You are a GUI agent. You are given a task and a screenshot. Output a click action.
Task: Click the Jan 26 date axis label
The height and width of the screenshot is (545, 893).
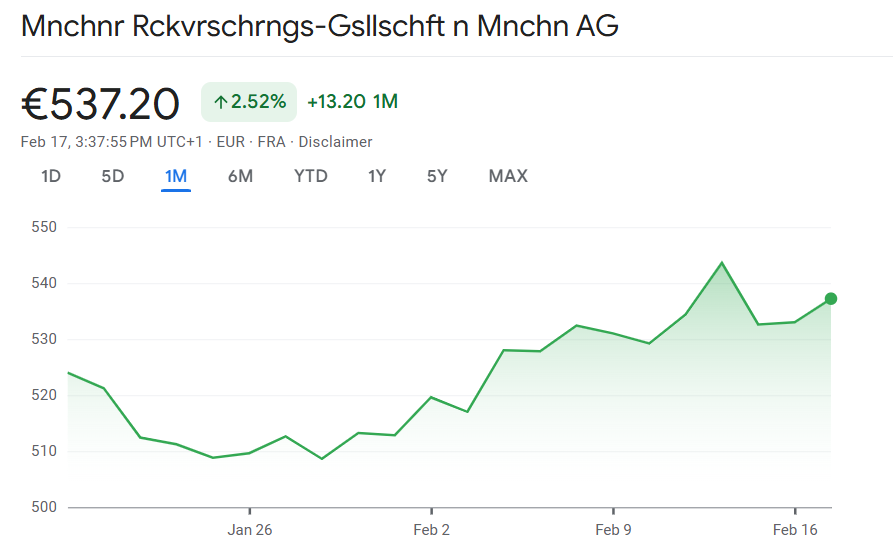(x=249, y=530)
